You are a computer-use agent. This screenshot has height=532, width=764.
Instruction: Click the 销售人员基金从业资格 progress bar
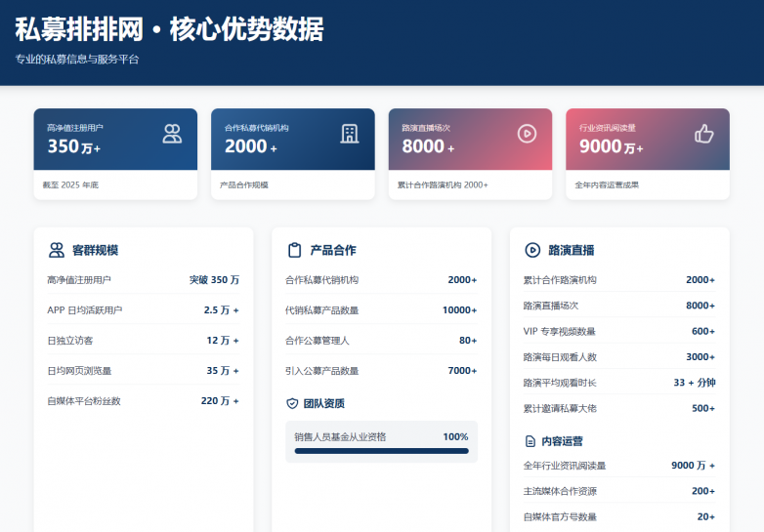(381, 451)
